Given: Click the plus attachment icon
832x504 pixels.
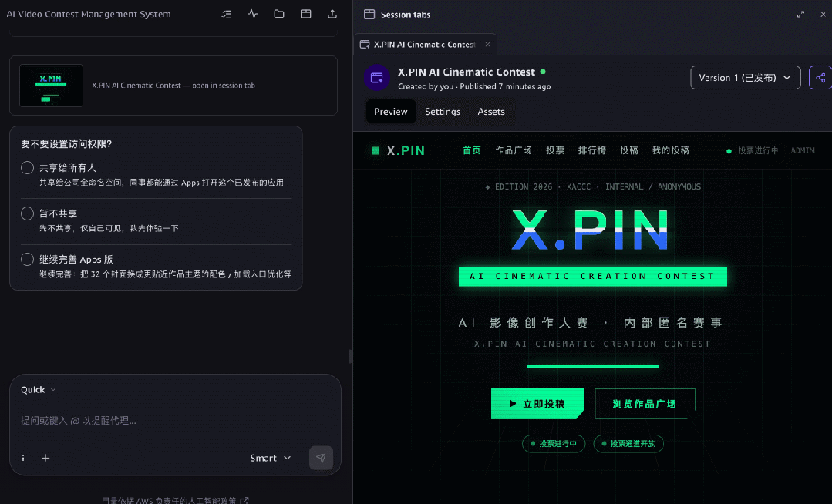Looking at the screenshot, I should click(46, 458).
